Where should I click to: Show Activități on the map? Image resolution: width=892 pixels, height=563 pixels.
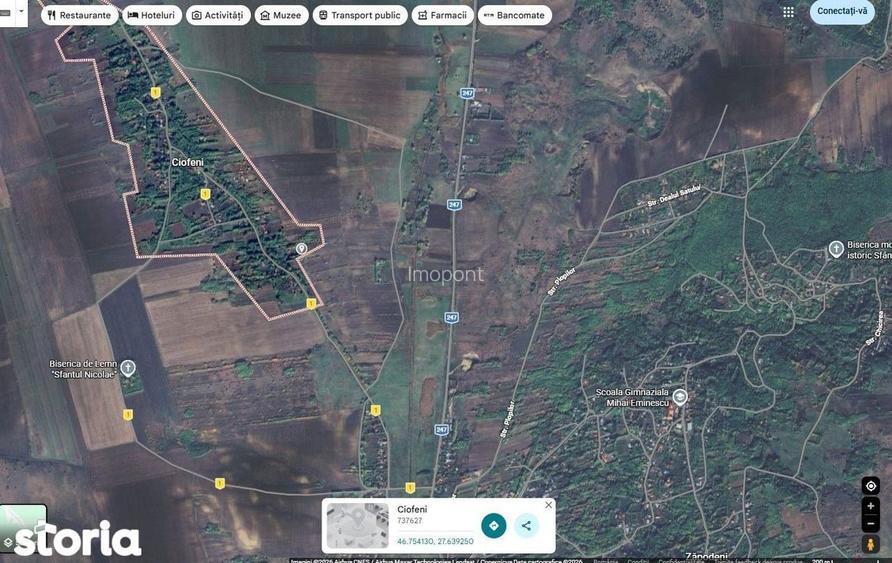click(x=218, y=15)
